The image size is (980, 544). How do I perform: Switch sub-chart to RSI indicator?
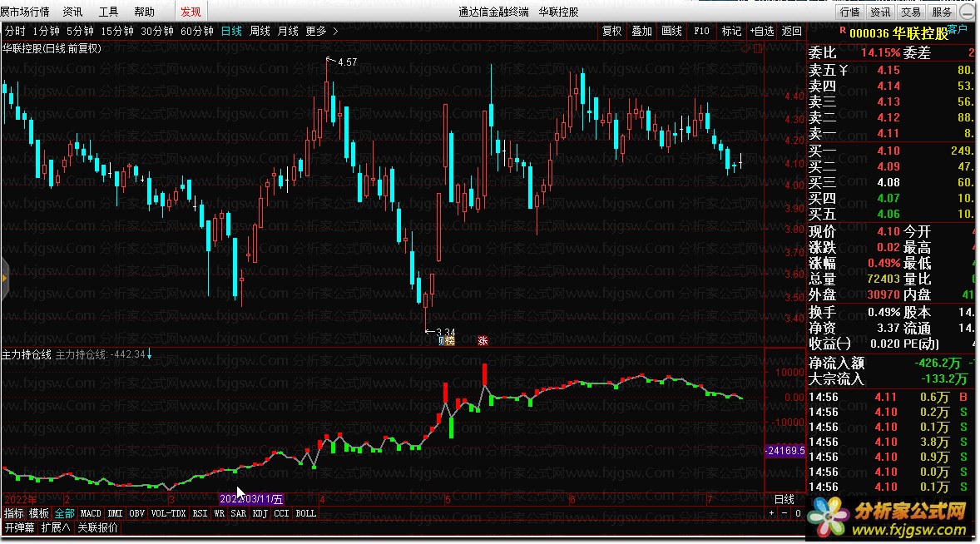[200, 513]
